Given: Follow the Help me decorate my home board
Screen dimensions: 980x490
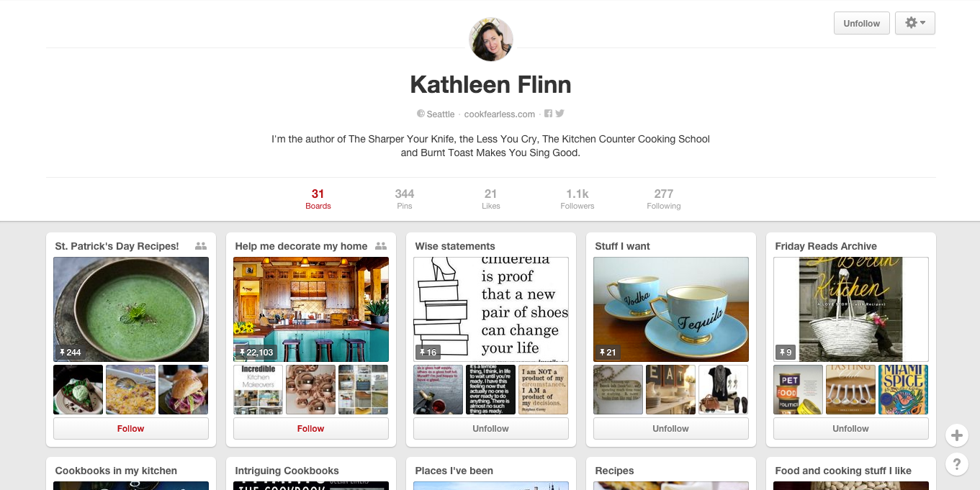Looking at the screenshot, I should 311,429.
